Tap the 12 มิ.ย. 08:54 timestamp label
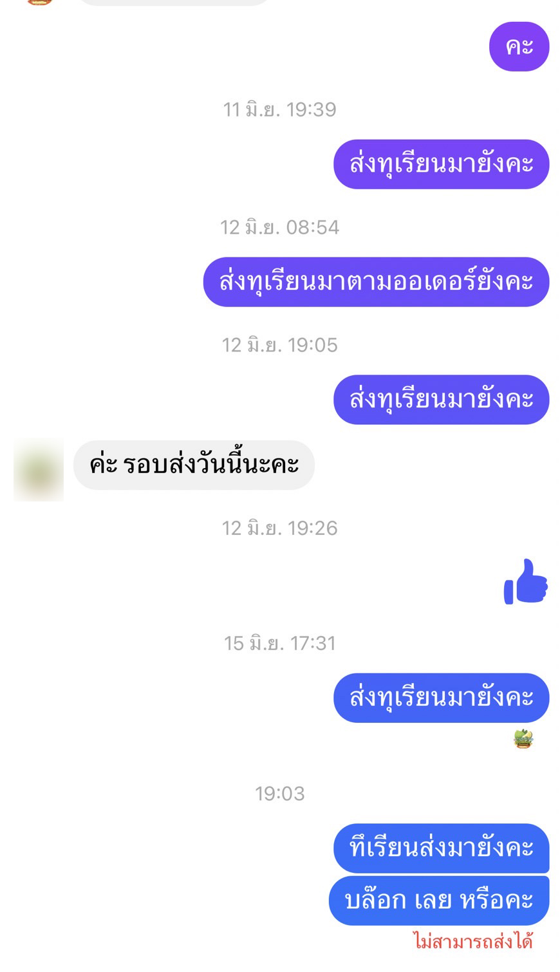The width and height of the screenshot is (560, 972). point(280,227)
